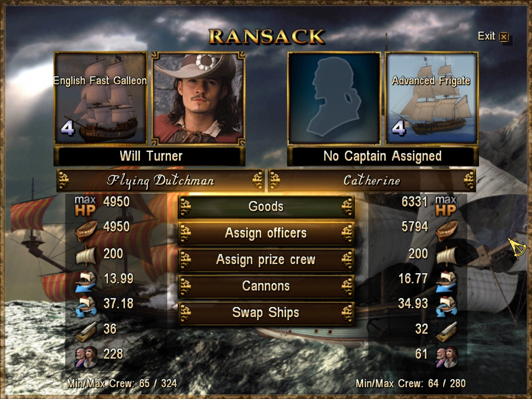532x399 pixels.
Task: Click the crew faces icon beside 61
Action: point(446,357)
